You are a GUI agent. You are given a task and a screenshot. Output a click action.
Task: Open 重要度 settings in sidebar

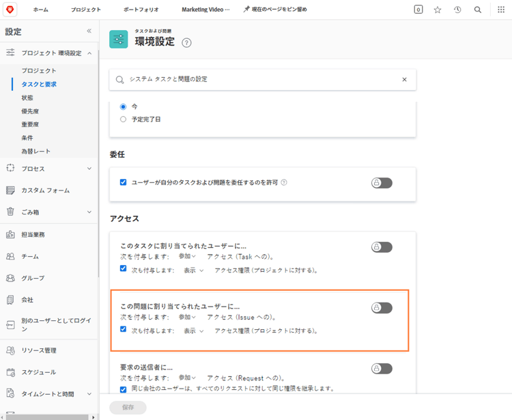click(x=30, y=124)
